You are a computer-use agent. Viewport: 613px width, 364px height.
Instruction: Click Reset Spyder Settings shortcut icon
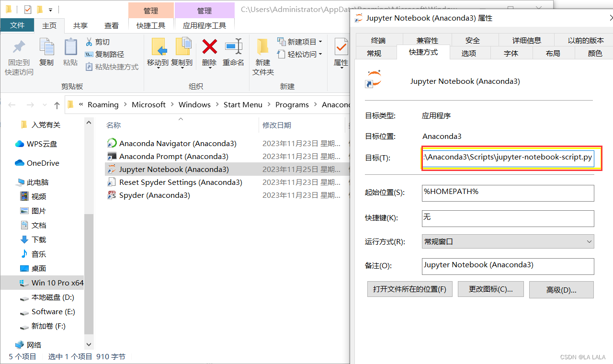(112, 182)
